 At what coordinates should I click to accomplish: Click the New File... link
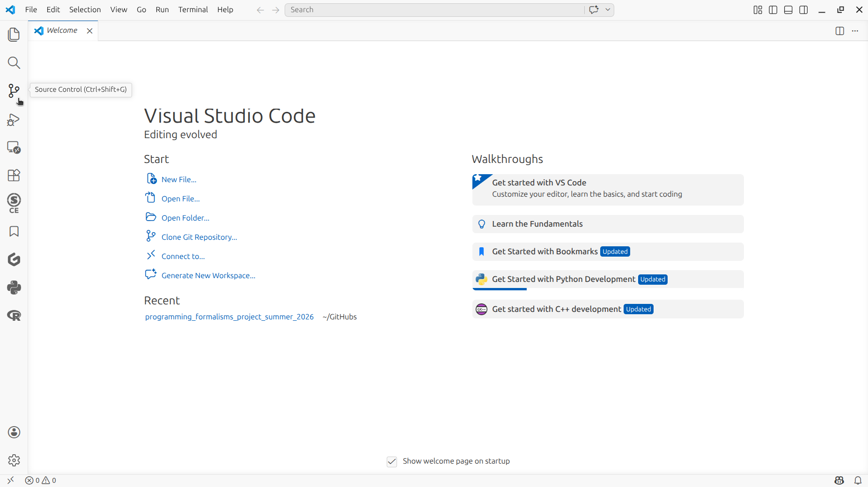[178, 179]
